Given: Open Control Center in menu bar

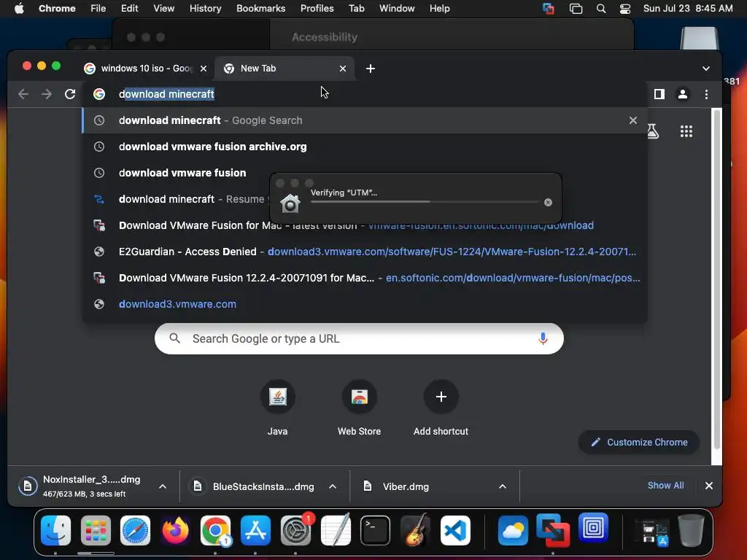Looking at the screenshot, I should click(625, 9).
